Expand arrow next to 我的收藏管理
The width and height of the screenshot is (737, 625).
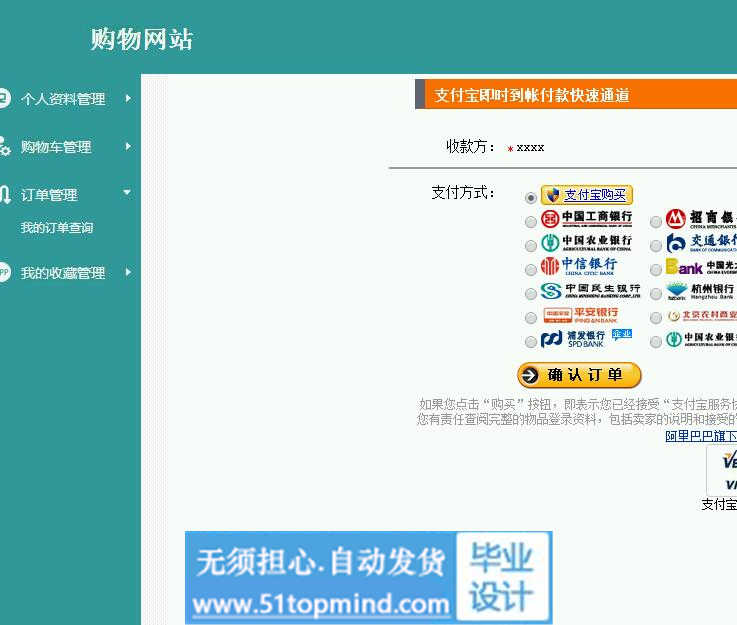point(128,272)
